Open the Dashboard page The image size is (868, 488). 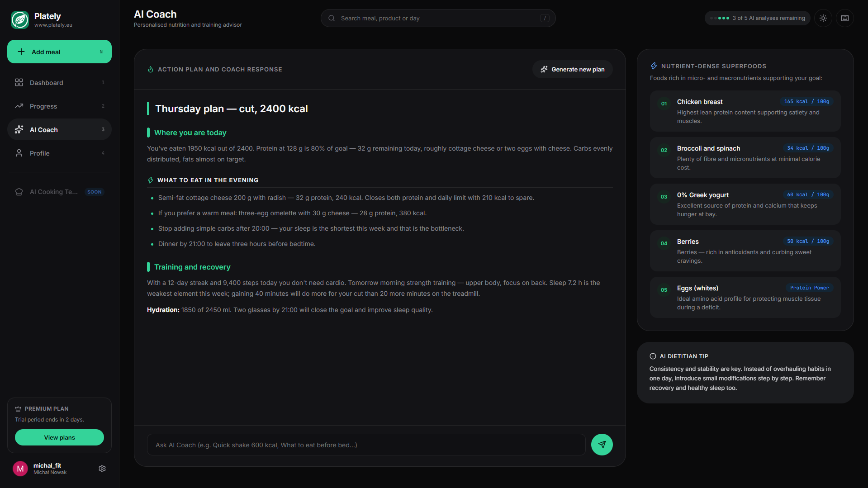click(59, 82)
